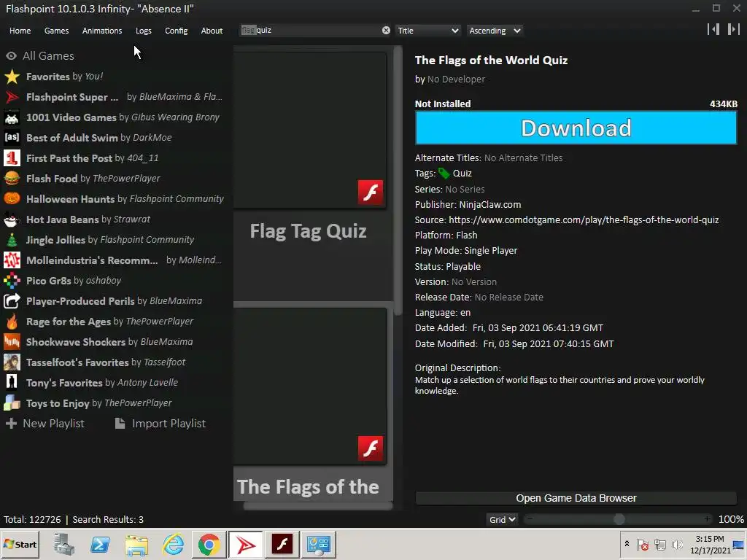Click the blue Download button
Image resolution: width=747 pixels, height=560 pixels.
pyautogui.click(x=576, y=128)
